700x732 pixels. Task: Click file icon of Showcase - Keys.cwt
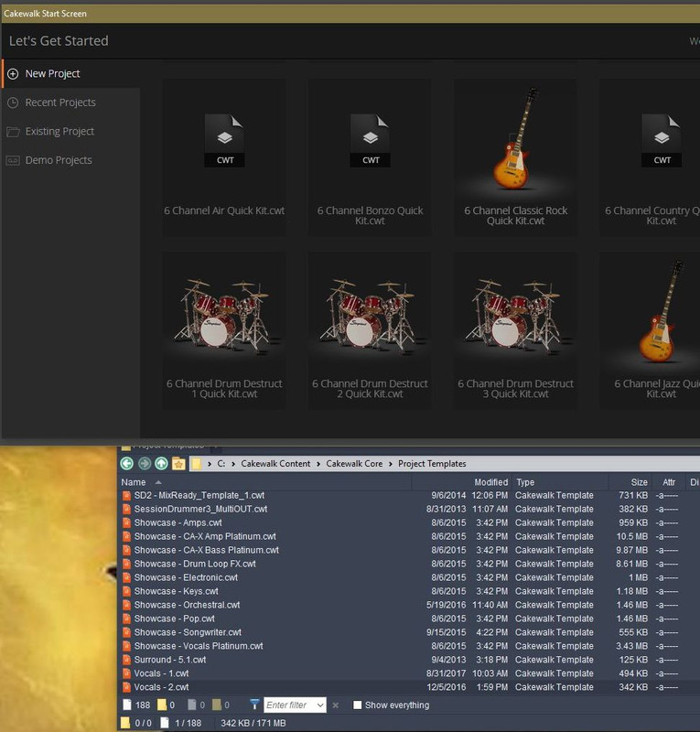coord(126,591)
